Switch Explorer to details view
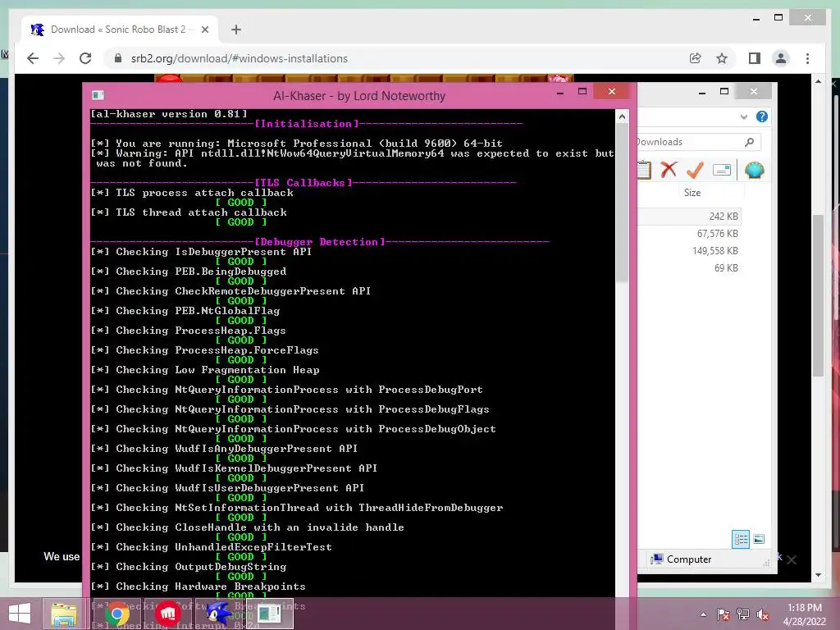The image size is (840, 630). coord(741,539)
